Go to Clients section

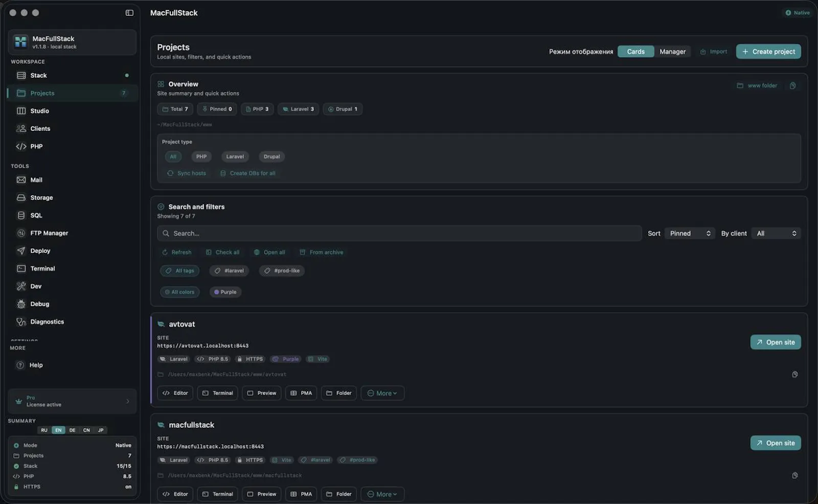(72, 129)
